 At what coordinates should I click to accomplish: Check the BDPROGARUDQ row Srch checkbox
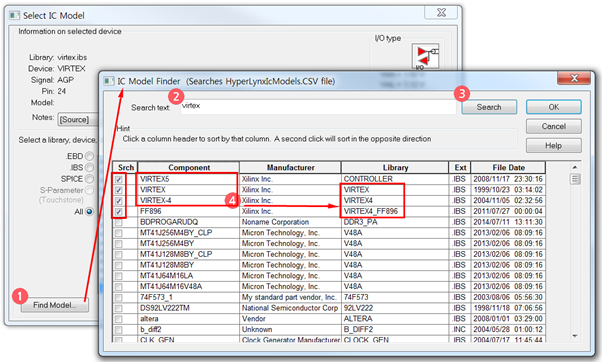119,222
